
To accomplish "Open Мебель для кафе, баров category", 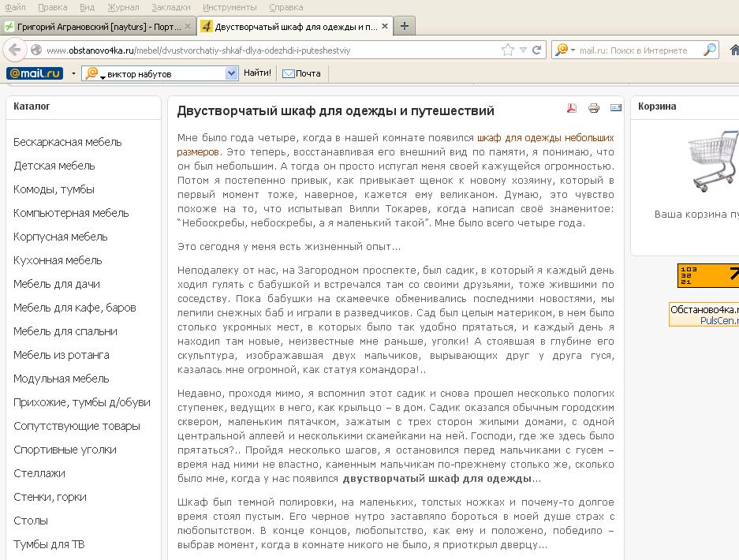I will point(74,308).
